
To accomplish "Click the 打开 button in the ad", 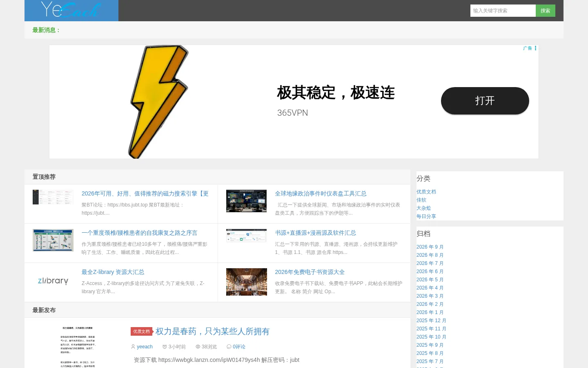I will click(x=485, y=101).
